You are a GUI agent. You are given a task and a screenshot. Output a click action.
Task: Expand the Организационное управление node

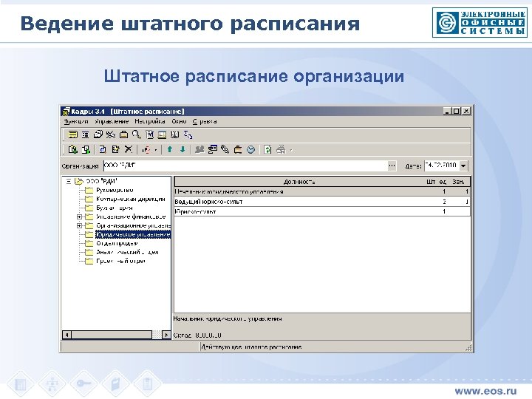point(79,225)
